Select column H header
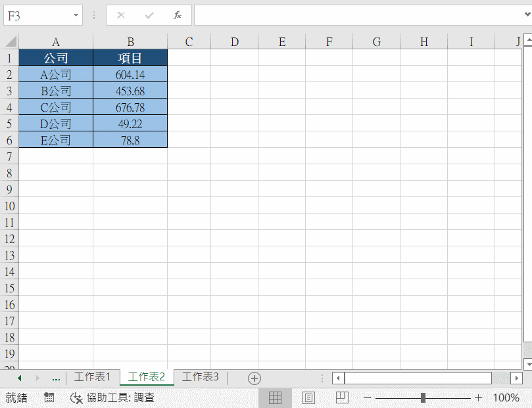The image size is (532, 408). [423, 41]
